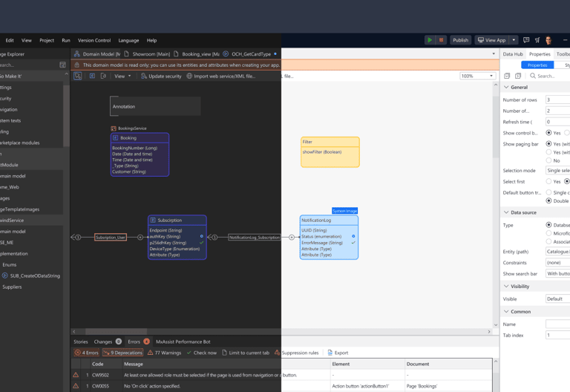570x392 pixels.
Task: Click the Import web service/XML file globe icon
Action: (189, 76)
